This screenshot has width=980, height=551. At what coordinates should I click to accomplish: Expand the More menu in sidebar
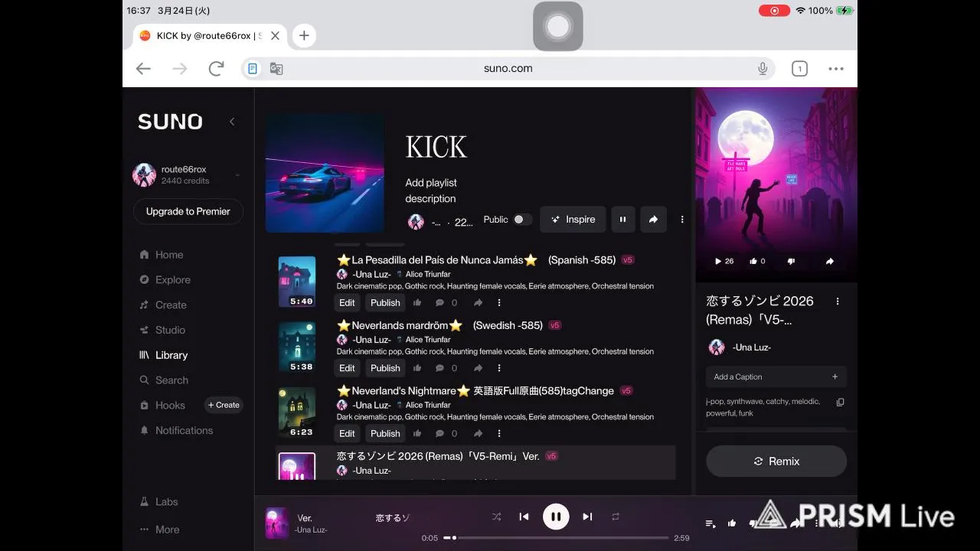tap(159, 530)
